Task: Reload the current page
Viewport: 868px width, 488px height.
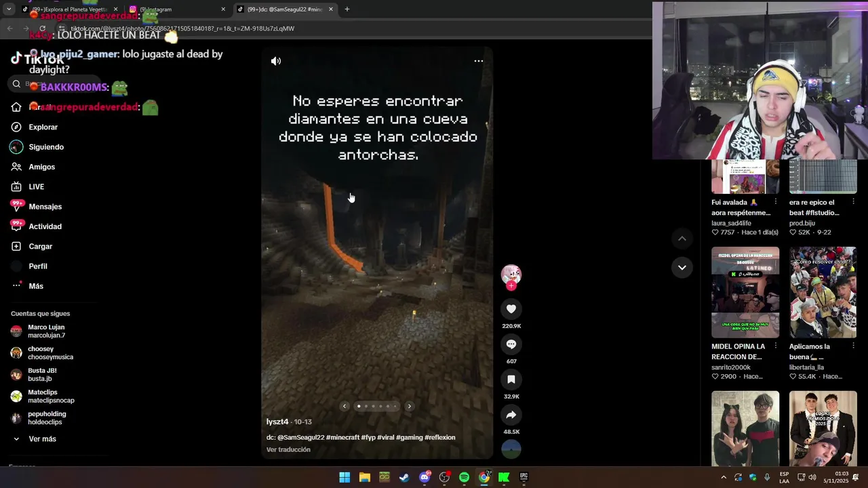Action: pyautogui.click(x=43, y=28)
